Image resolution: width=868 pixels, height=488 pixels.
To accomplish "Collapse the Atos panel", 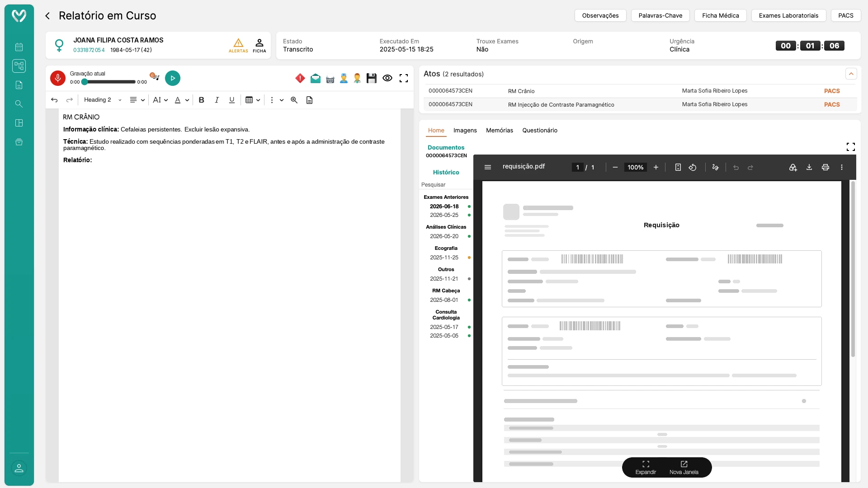I will [851, 74].
